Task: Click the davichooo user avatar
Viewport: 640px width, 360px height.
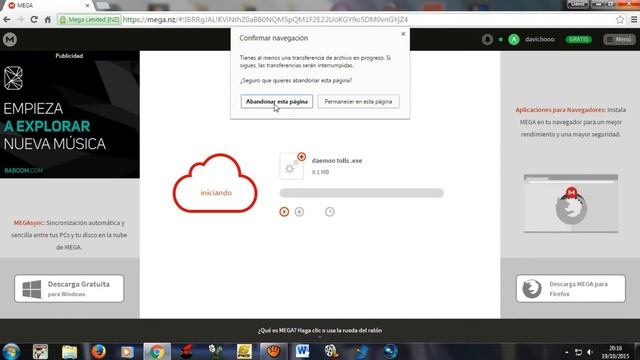Action: pos(514,40)
